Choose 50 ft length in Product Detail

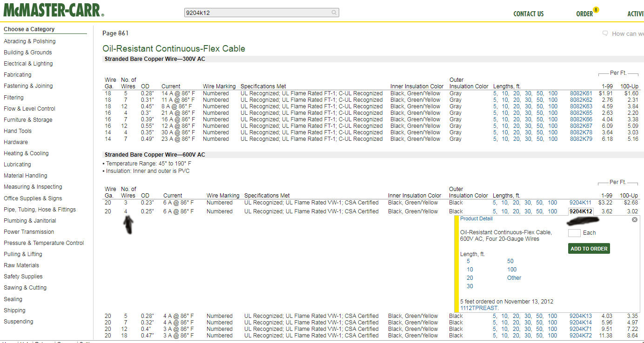510,261
